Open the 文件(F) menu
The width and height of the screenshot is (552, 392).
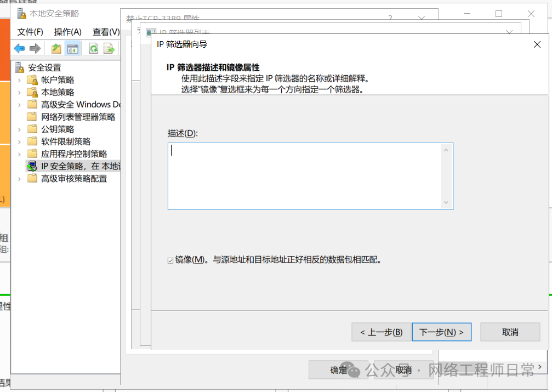30,32
